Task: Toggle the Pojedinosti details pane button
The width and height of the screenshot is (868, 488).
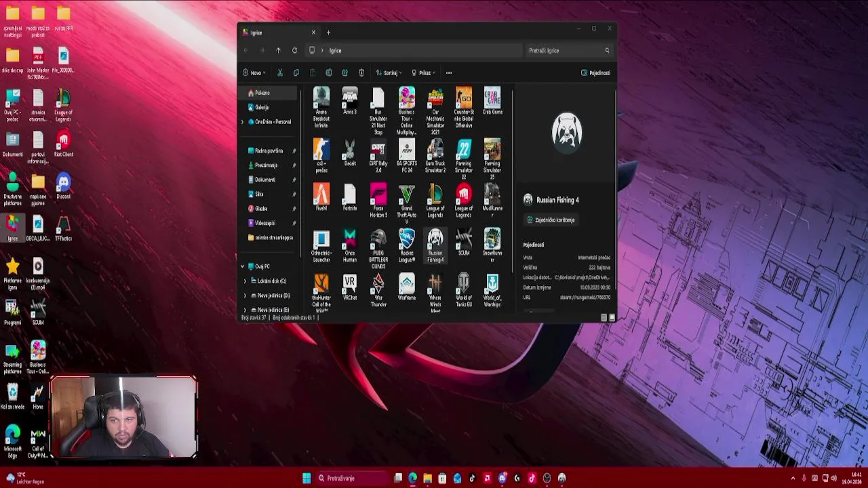Action: 595,73
